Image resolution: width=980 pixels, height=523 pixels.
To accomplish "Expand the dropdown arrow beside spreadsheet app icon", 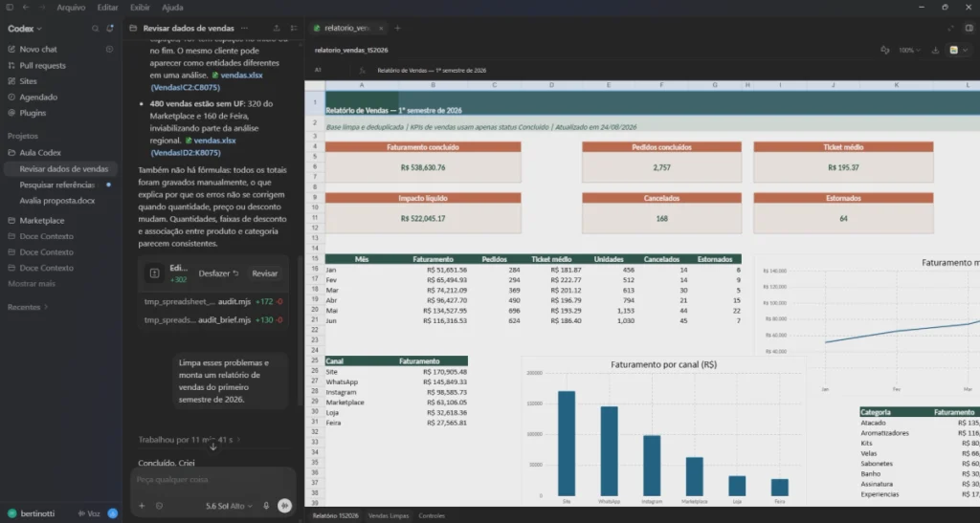I will [966, 50].
